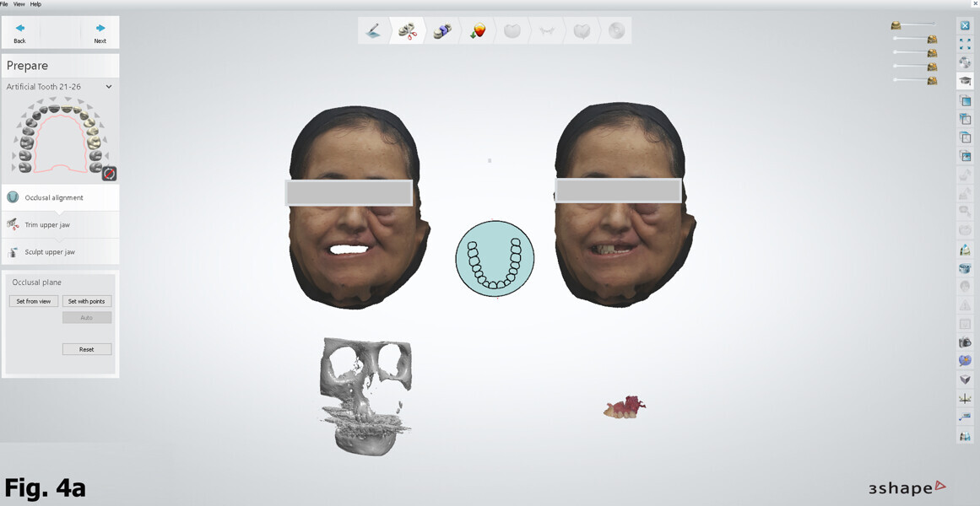
Task: Select Sculpt upper jaw step
Action: click(50, 252)
